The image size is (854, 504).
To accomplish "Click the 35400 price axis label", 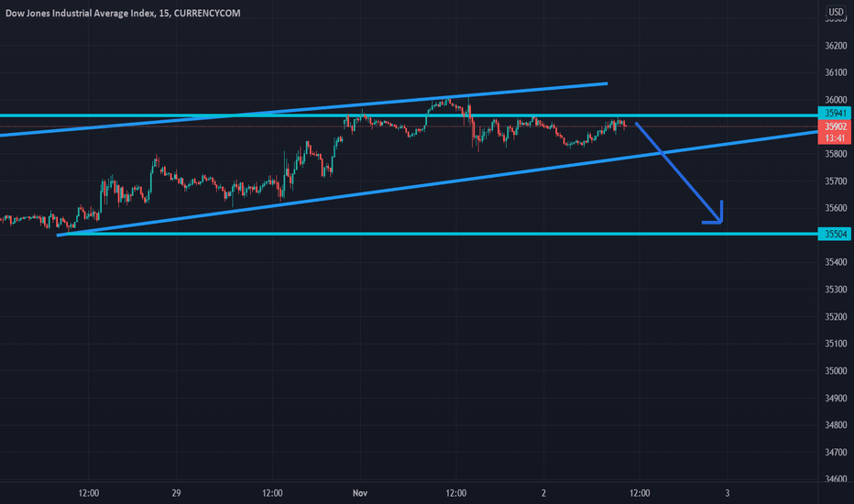I will point(836,262).
